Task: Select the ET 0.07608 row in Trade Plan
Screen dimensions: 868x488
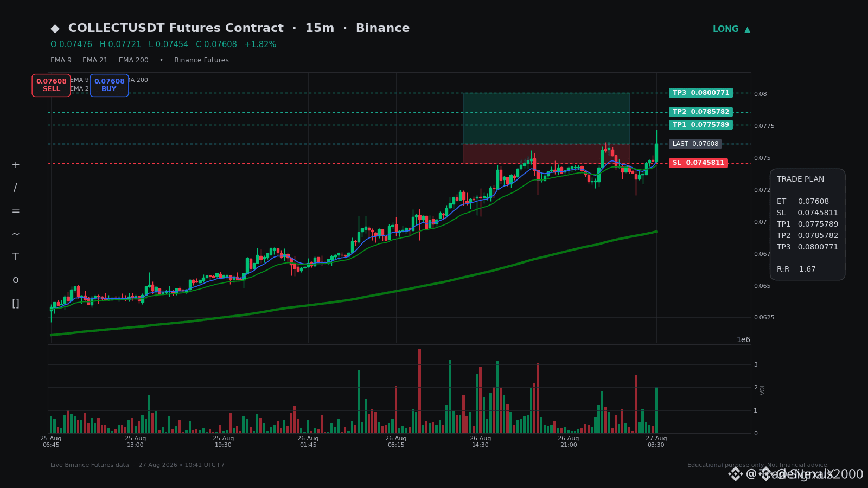Action: (803, 202)
